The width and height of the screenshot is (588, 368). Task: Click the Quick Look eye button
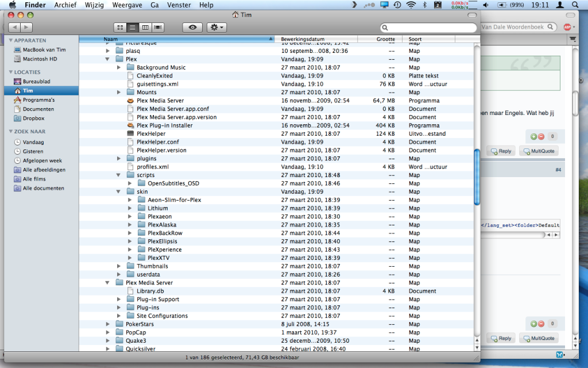(192, 27)
